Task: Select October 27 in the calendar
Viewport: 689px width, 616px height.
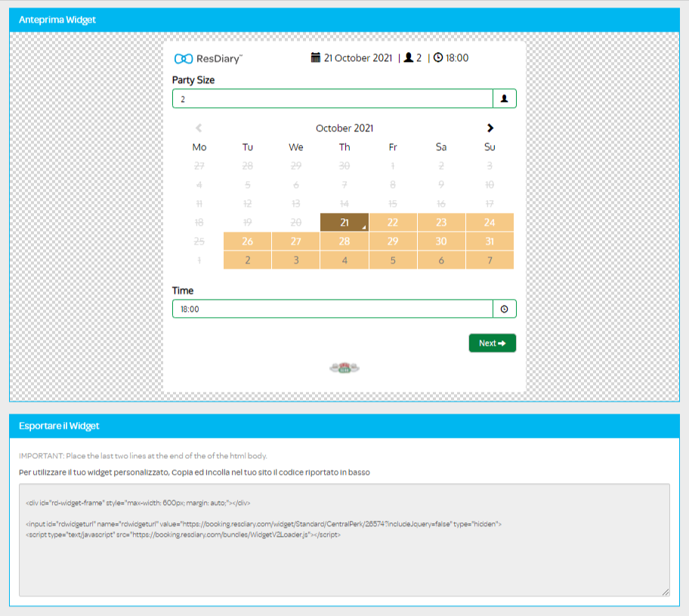Action: tap(295, 241)
